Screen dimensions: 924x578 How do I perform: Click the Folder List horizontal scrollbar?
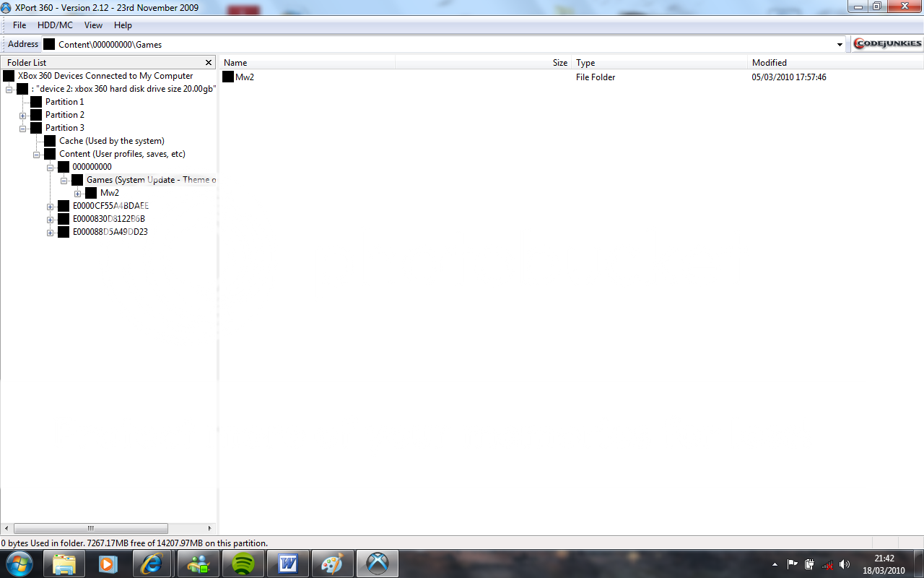(x=91, y=529)
